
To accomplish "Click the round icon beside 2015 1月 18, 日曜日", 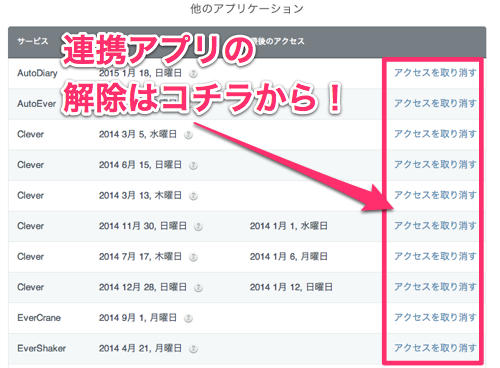I will click(193, 74).
